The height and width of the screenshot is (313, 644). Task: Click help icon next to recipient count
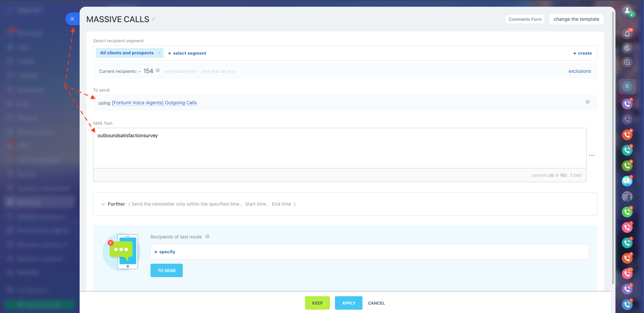[x=158, y=71]
